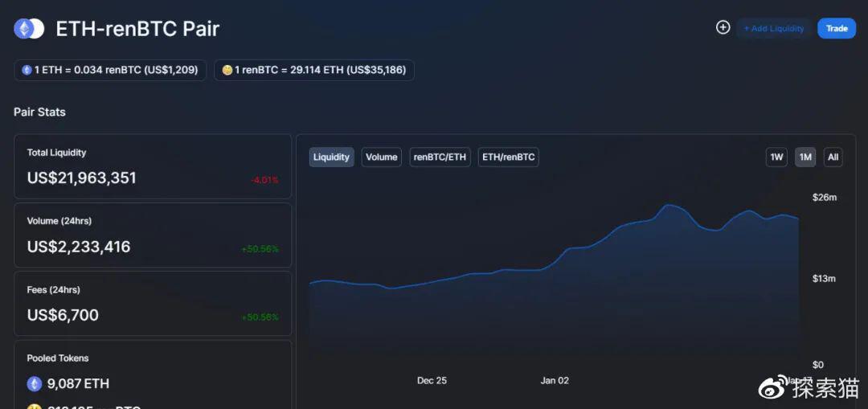Click fees value US$6,700

(63, 315)
